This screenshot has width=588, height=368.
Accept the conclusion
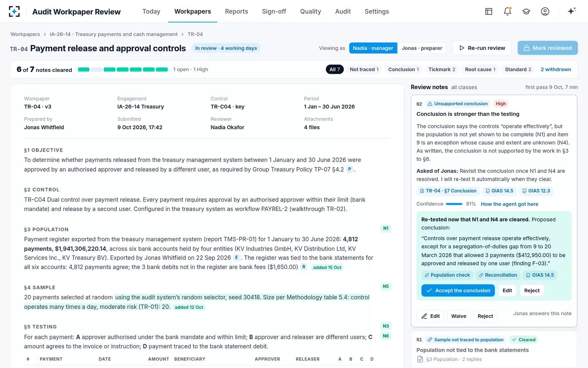[458, 290]
